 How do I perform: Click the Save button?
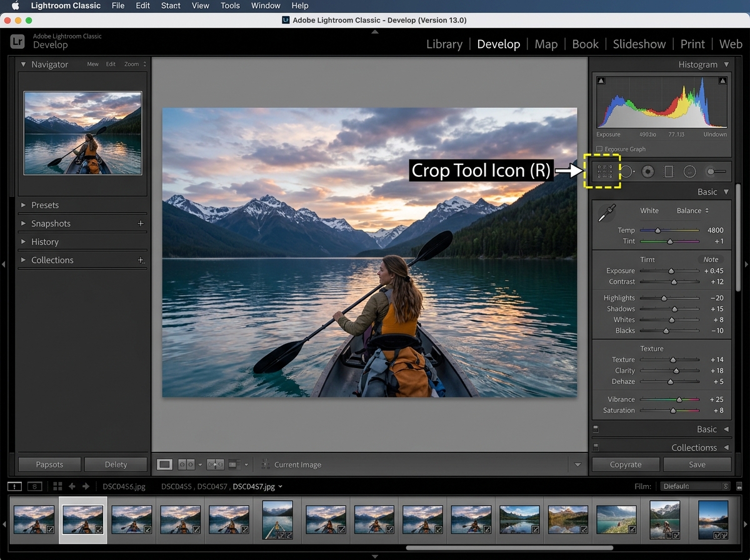[697, 464]
